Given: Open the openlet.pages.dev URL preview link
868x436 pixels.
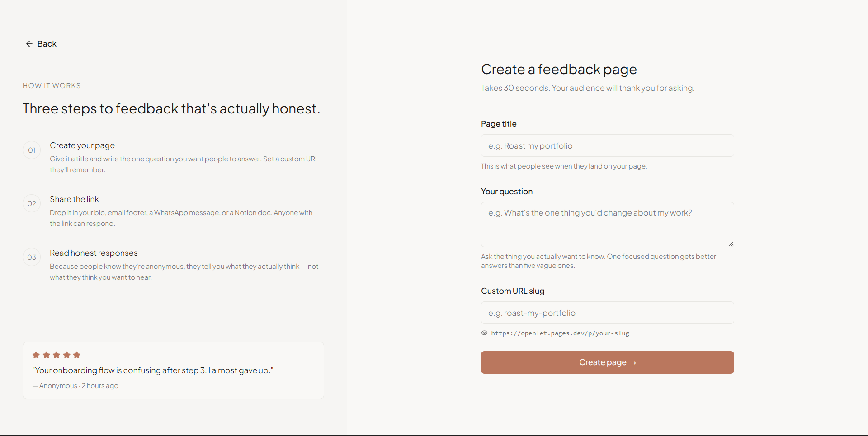Looking at the screenshot, I should tap(560, 333).
